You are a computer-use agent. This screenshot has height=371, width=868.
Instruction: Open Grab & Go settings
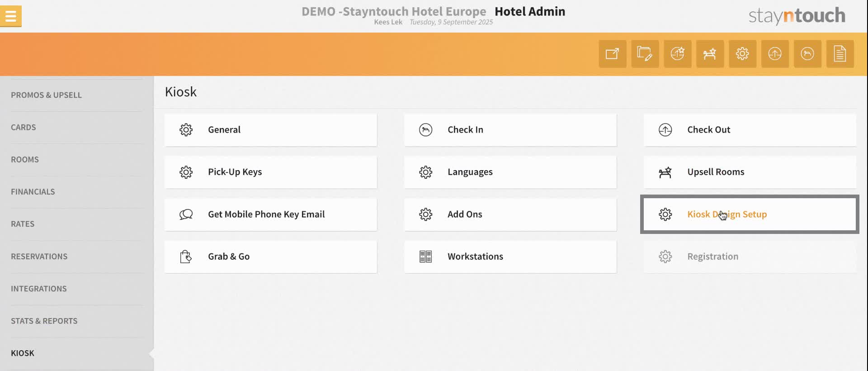271,257
